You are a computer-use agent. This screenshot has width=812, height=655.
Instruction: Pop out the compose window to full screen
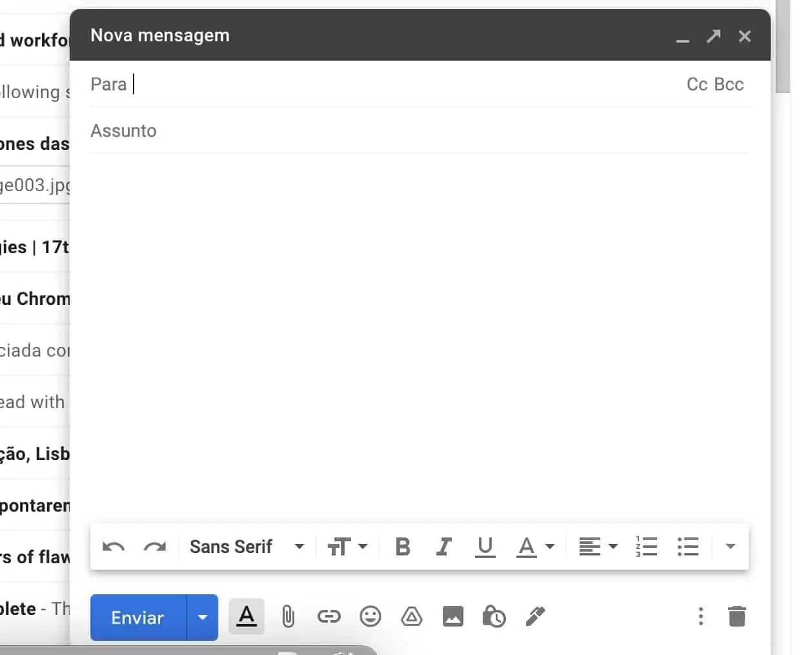[x=714, y=36]
